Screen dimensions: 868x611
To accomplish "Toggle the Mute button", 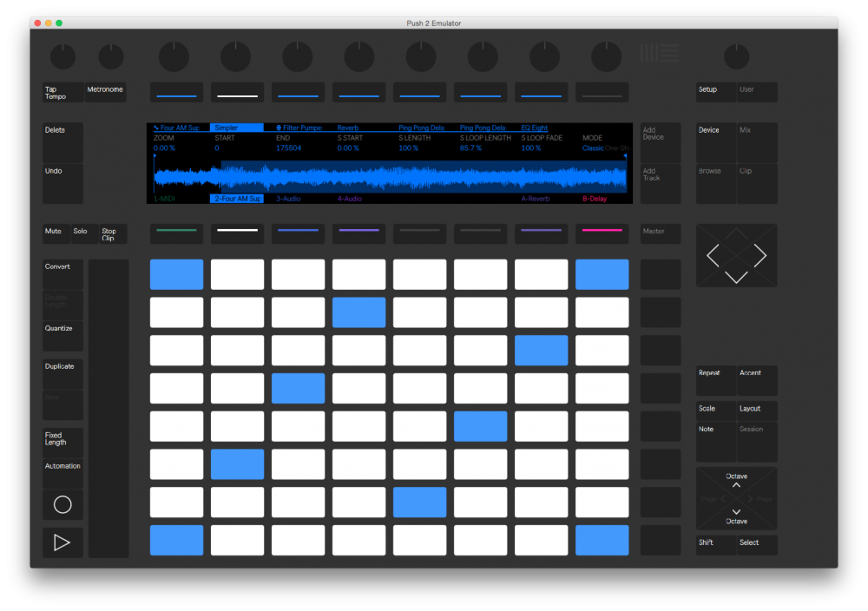I will pyautogui.click(x=56, y=234).
